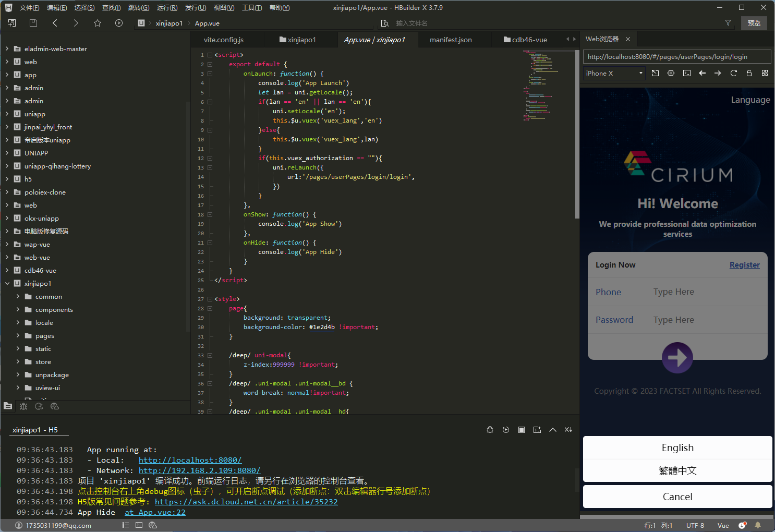
Task: Clear console with the X-arrow icon
Action: (568, 430)
